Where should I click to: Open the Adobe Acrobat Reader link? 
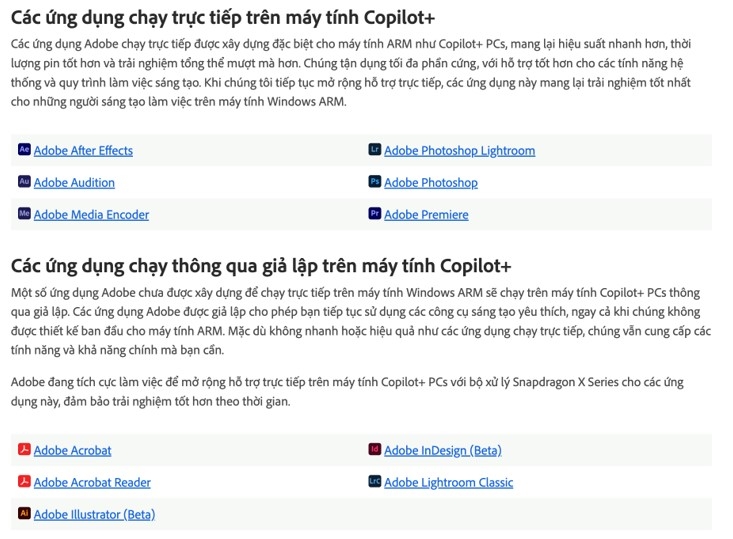[92, 482]
